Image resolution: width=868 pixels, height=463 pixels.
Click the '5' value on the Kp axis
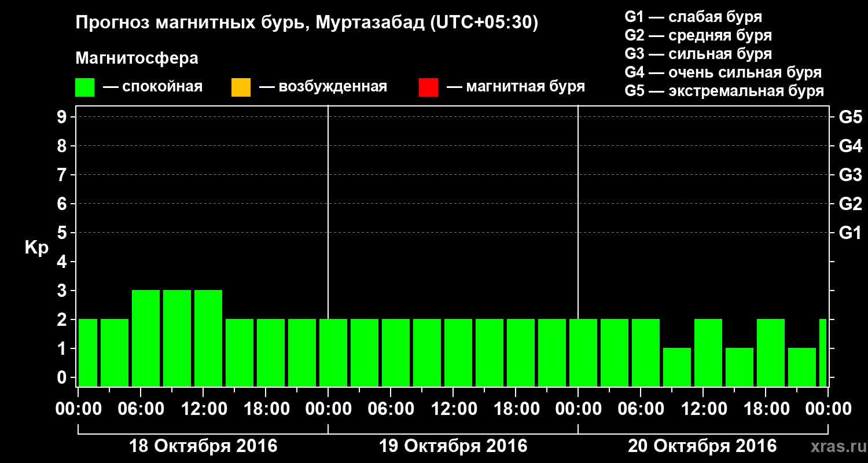[x=63, y=233]
